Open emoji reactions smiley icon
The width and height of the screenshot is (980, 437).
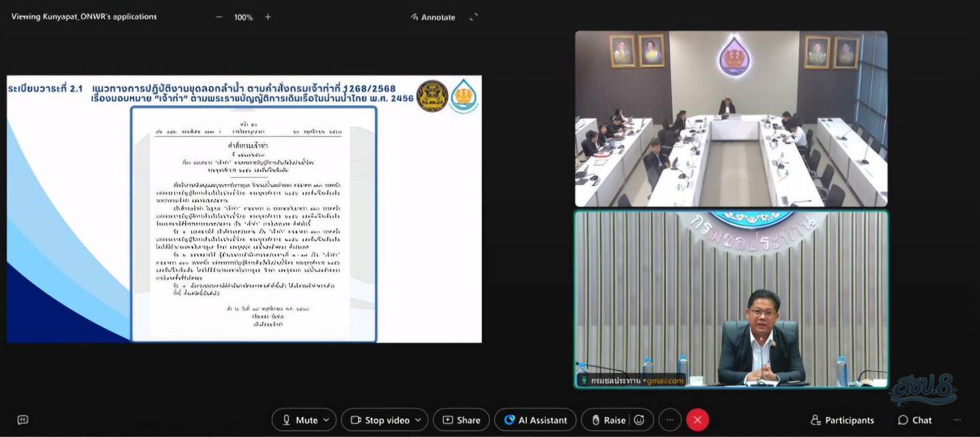click(x=639, y=420)
